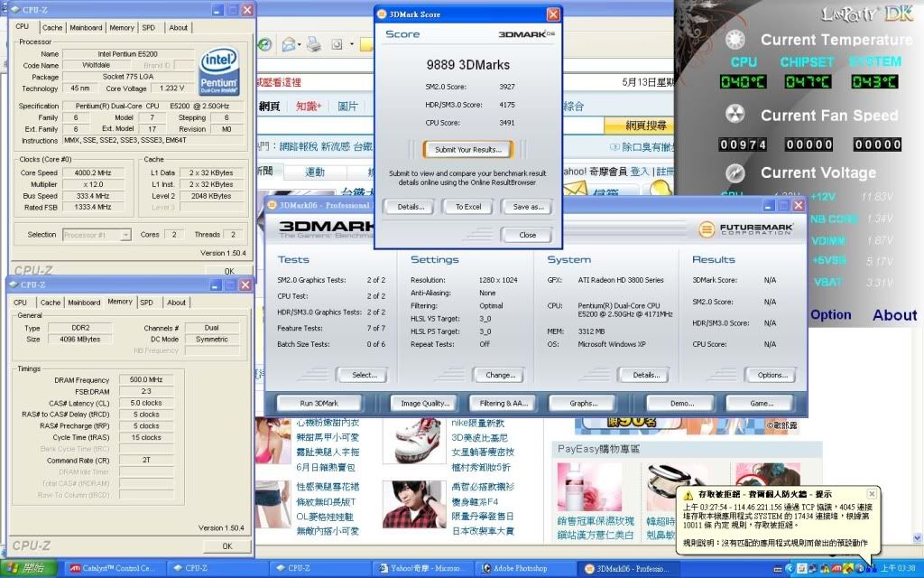Click the green refresh globe icon in browser toolbar

(264, 44)
